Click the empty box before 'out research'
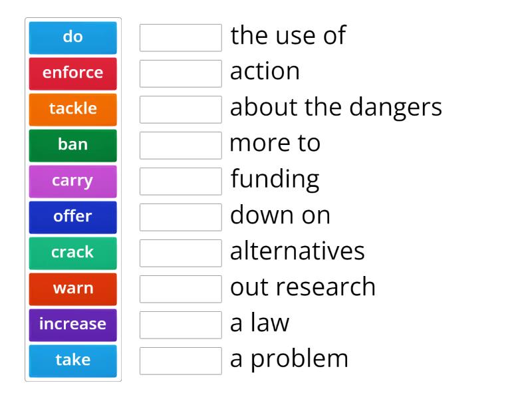The width and height of the screenshot is (532, 399). point(180,289)
